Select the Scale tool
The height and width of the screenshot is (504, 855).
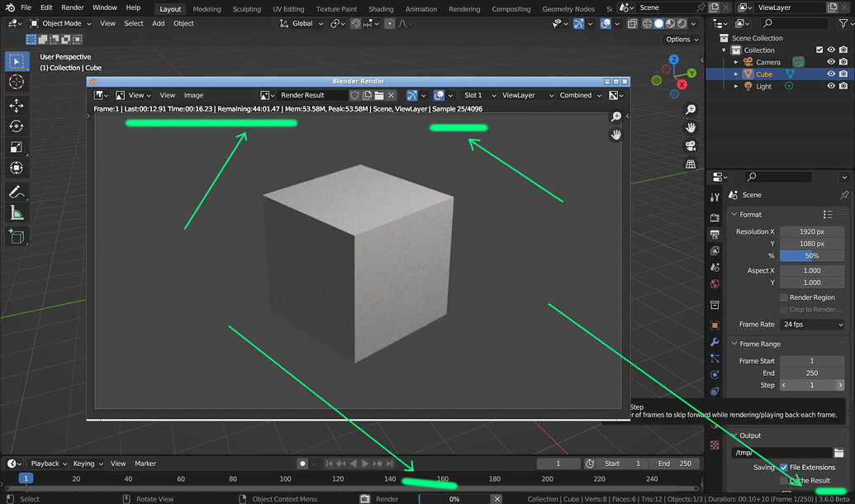pyautogui.click(x=17, y=147)
